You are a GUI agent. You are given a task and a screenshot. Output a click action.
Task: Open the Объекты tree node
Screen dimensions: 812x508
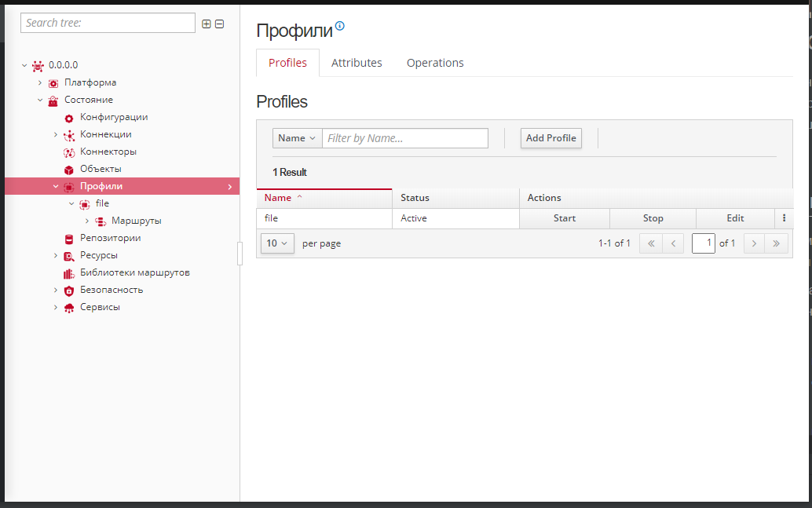100,169
